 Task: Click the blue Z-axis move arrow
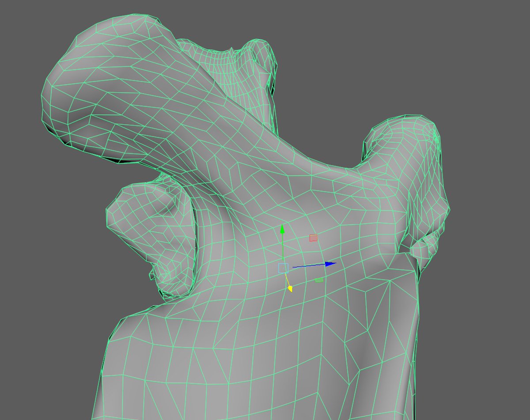pyautogui.click(x=331, y=264)
